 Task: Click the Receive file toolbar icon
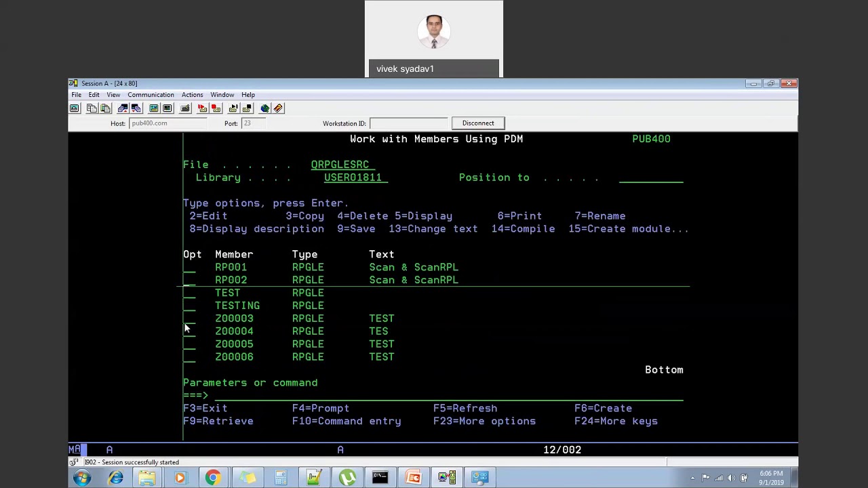[x=136, y=108]
